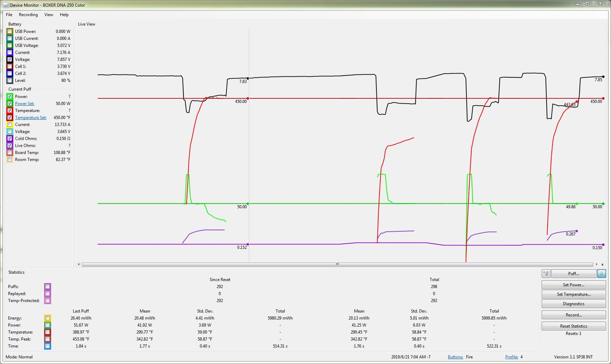This screenshot has width=611, height=364.
Task: Click the jump-to-end arrow on chart scrollbar
Action: [603, 265]
